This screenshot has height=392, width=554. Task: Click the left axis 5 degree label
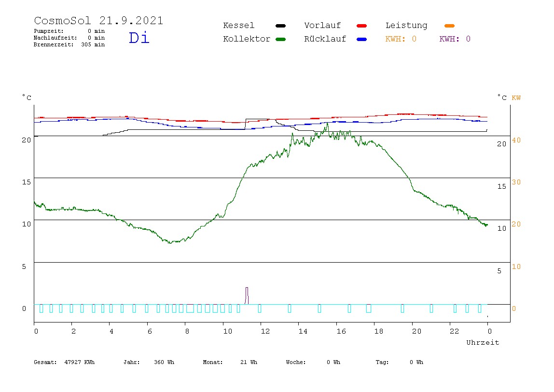tap(24, 266)
